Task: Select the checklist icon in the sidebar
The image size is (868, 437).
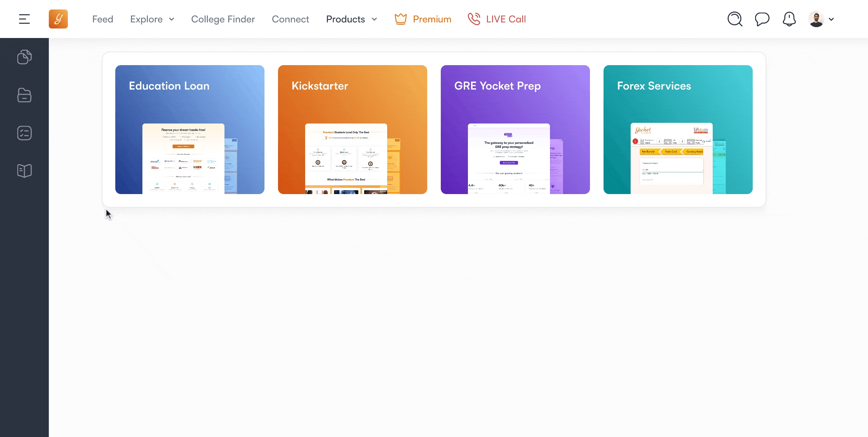Action: 24,133
